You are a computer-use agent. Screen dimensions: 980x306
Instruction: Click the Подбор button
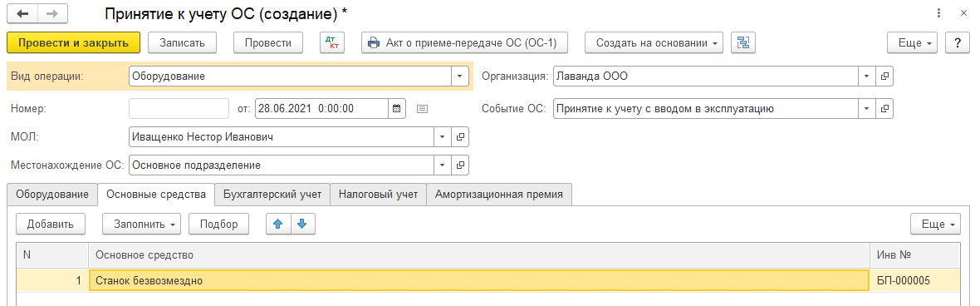[x=218, y=224]
